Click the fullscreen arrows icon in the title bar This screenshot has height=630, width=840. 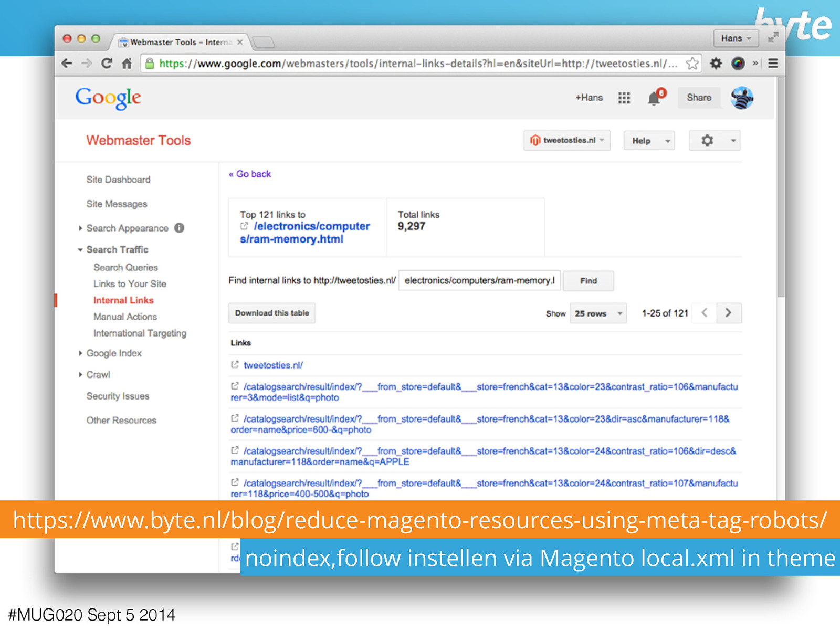coord(773,38)
